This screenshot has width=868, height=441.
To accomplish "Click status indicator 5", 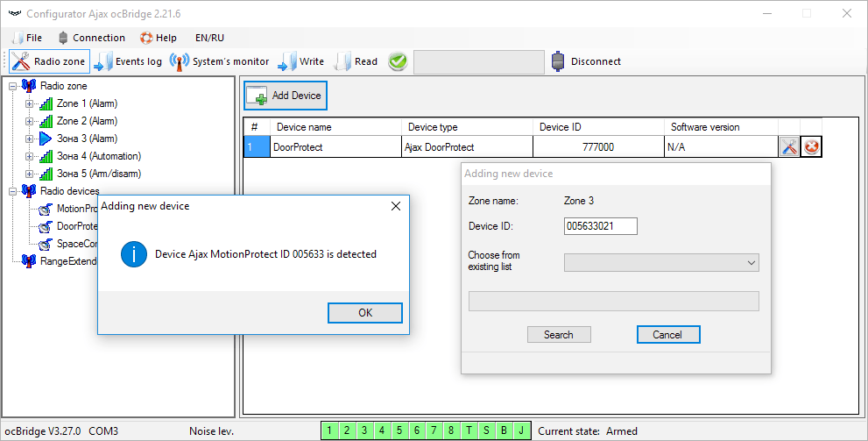I will 399,430.
